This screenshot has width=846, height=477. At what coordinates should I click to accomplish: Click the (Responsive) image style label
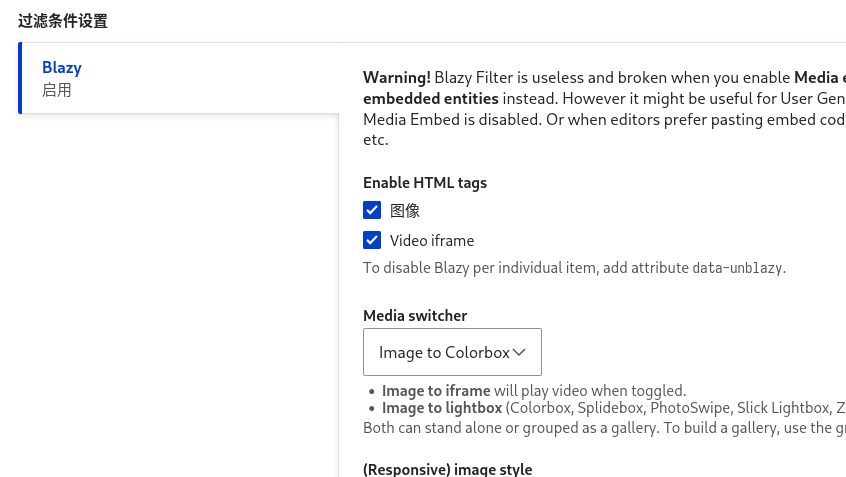point(447,469)
